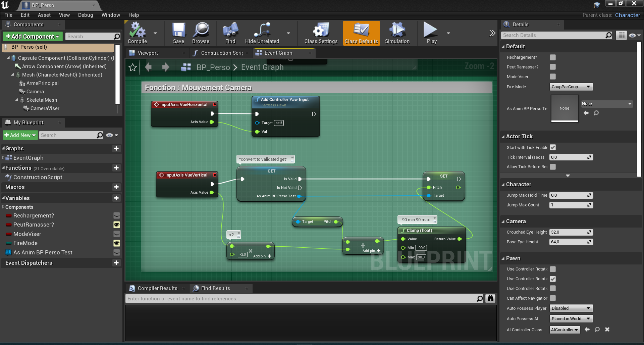Image resolution: width=644 pixels, height=345 pixels.
Task: Open the Anim BP None asset dropdown
Action: coord(607,104)
